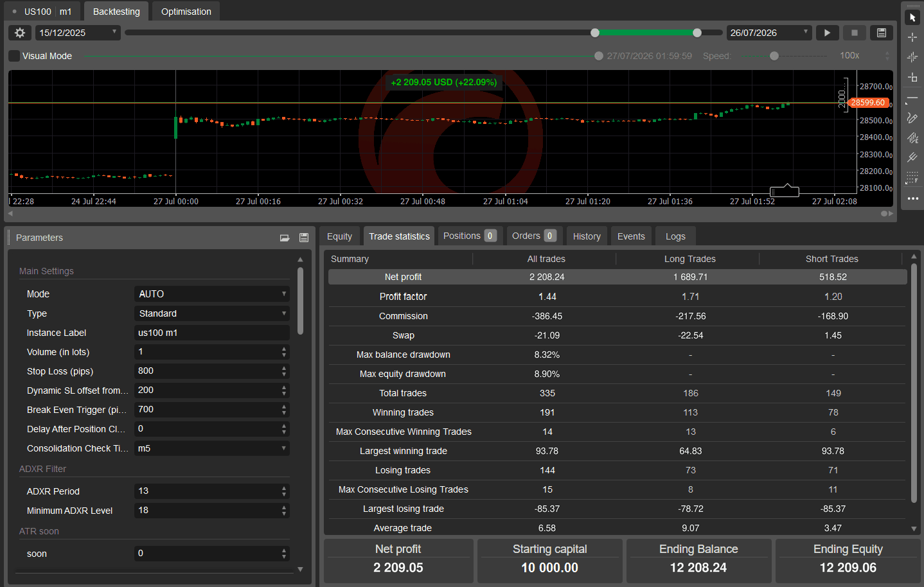Screen dimensions: 924x587
Task: Adjust the ADXR Period stepper
Action: point(284,491)
